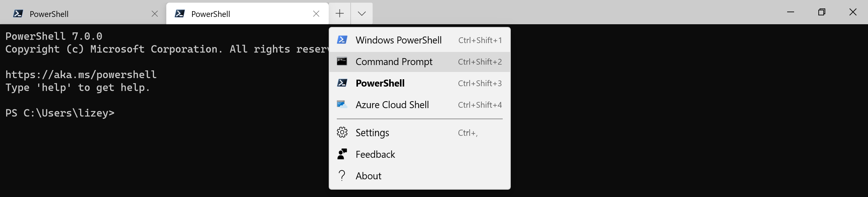This screenshot has width=868, height=197.
Task: Select the Windows PowerShell menu entry
Action: [x=399, y=40]
